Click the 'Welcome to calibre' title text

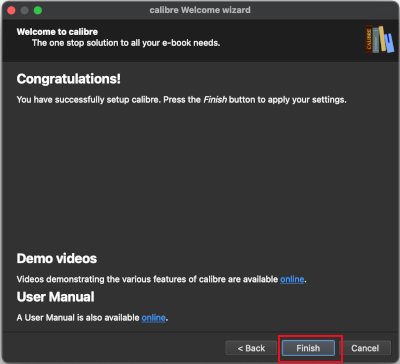(57, 32)
